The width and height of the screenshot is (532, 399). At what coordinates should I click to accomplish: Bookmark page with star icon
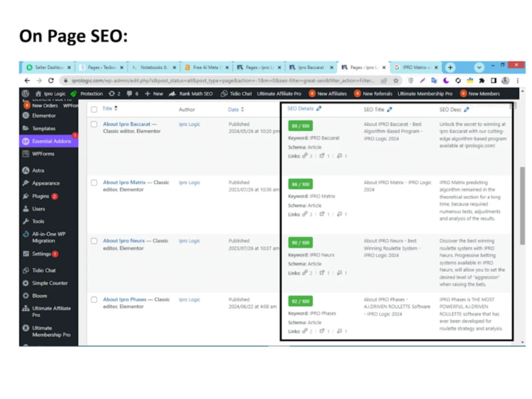[396, 81]
